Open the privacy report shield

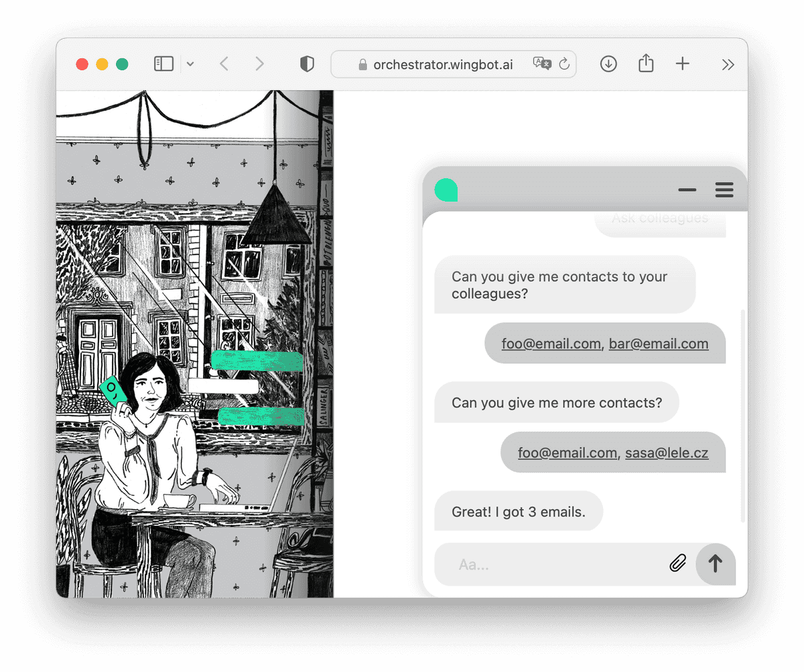pos(307,64)
